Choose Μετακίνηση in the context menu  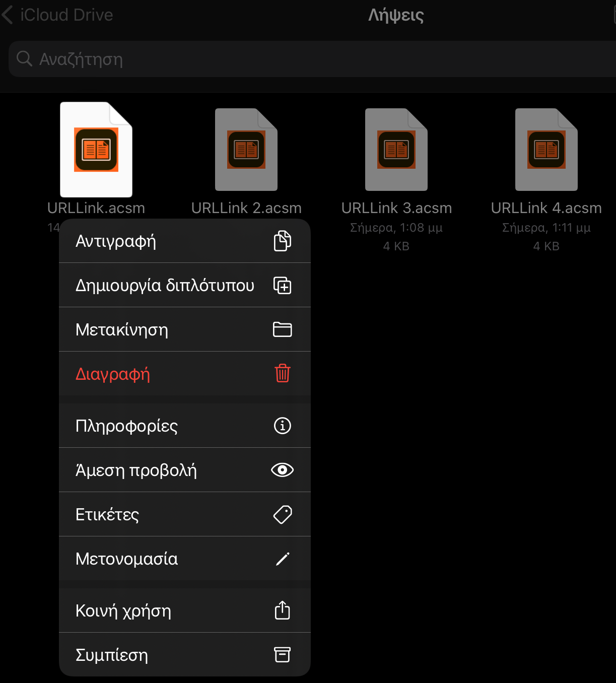pyautogui.click(x=185, y=329)
